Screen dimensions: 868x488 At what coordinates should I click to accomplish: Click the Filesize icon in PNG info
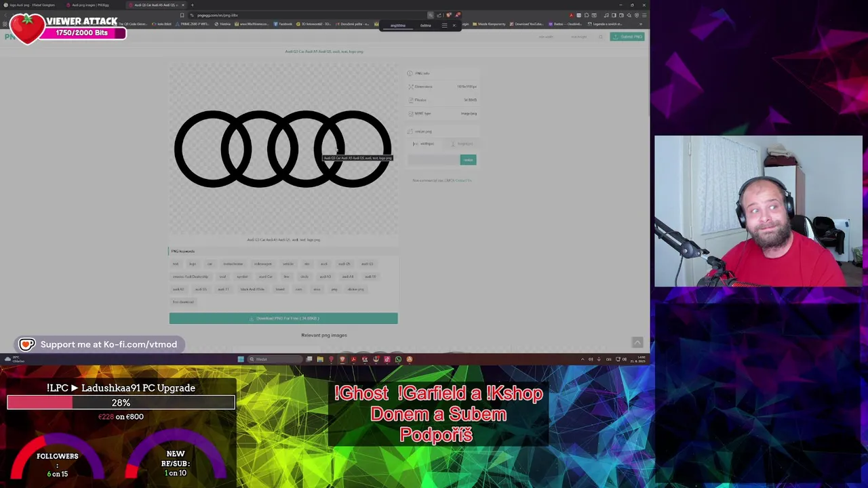(x=411, y=100)
